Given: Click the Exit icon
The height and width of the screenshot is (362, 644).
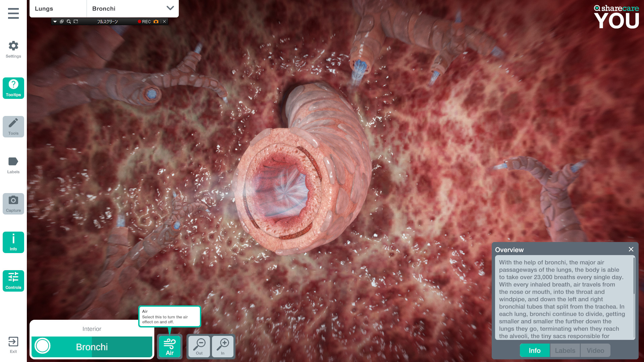Looking at the screenshot, I should coord(13,345).
